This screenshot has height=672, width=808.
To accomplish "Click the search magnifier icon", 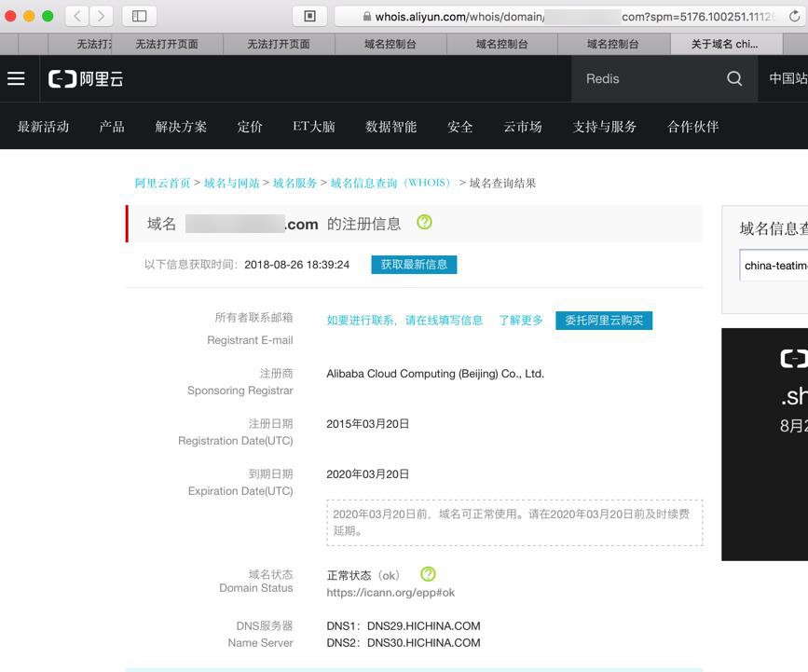I will 734,79.
